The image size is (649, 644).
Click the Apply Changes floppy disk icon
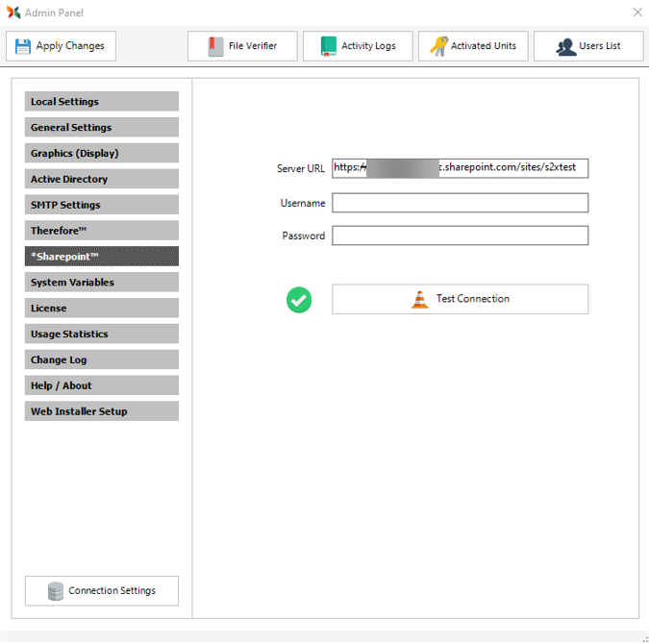(x=23, y=46)
